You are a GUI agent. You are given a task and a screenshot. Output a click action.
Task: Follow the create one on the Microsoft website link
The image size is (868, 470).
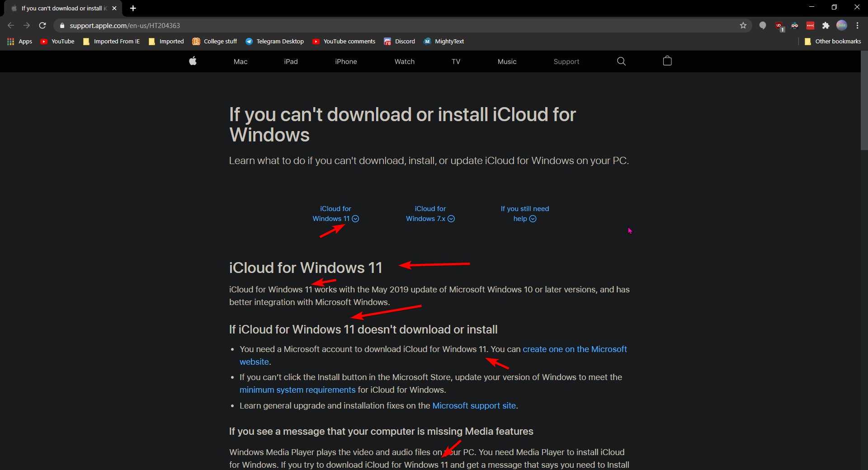point(575,349)
